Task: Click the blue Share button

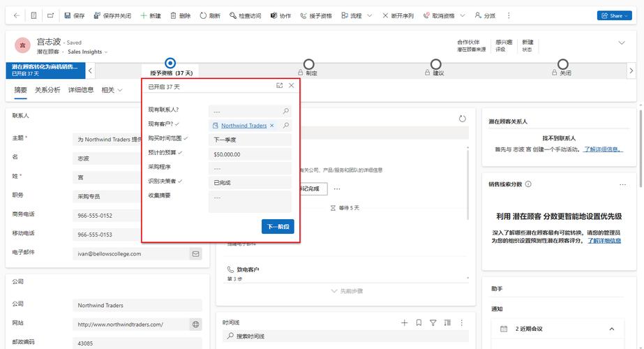Action: point(615,15)
